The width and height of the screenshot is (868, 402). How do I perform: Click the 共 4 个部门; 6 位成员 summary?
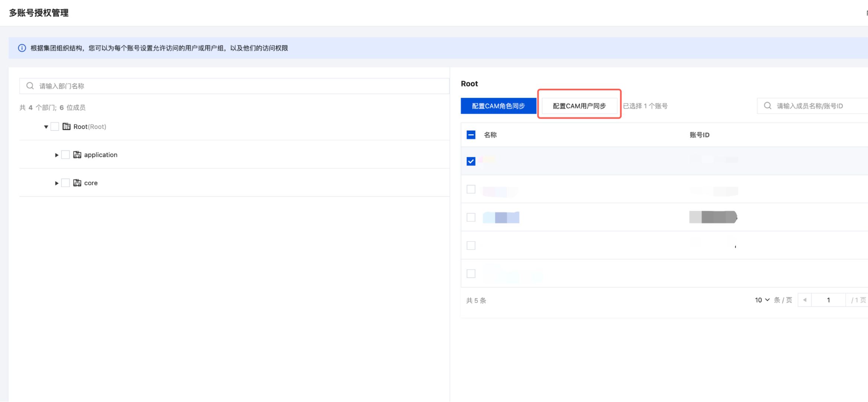(52, 107)
